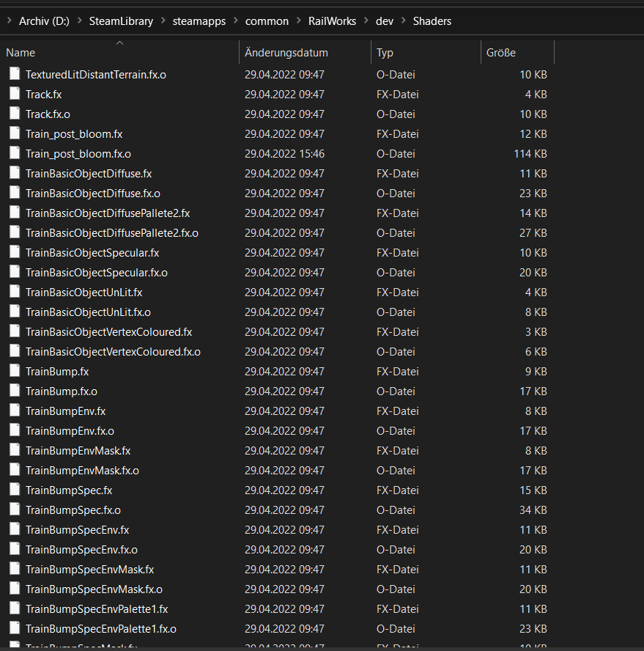Go to Archiv (D:) in the address bar
644x651 pixels.
coord(44,21)
